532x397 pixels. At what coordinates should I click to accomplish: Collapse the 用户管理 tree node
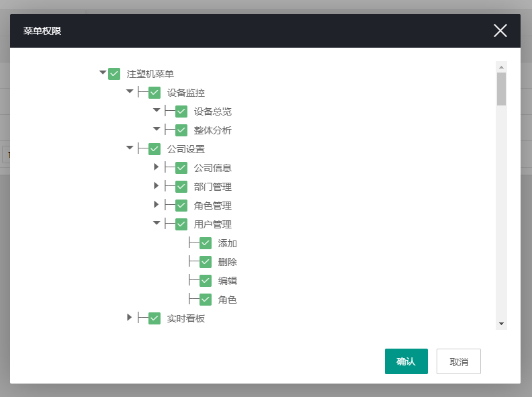157,223
